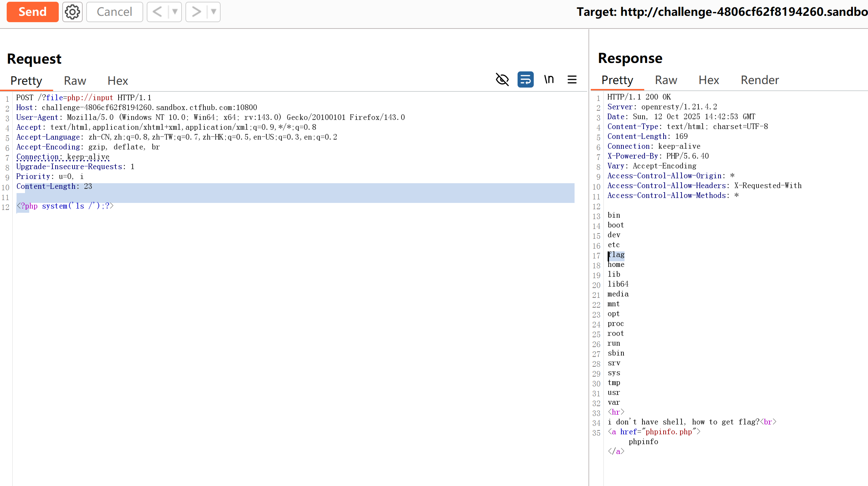Go back to previous request arrow
The image size is (868, 486).
pos(158,12)
